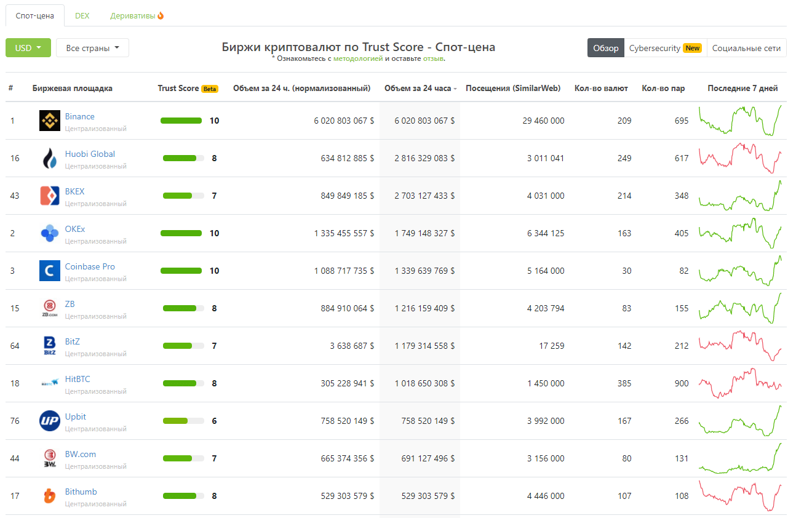This screenshot has height=518, width=812.
Task: Sort by Биржевая площадка column header
Action: pyautogui.click(x=73, y=89)
